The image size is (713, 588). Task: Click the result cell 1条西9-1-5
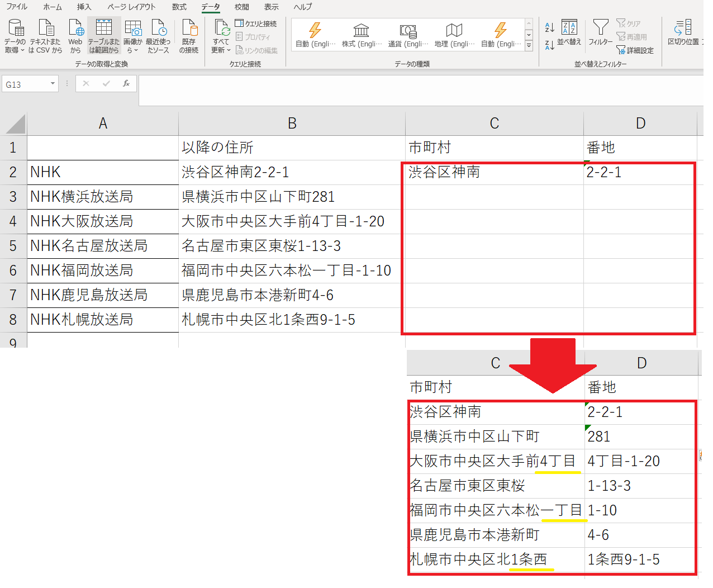641,559
